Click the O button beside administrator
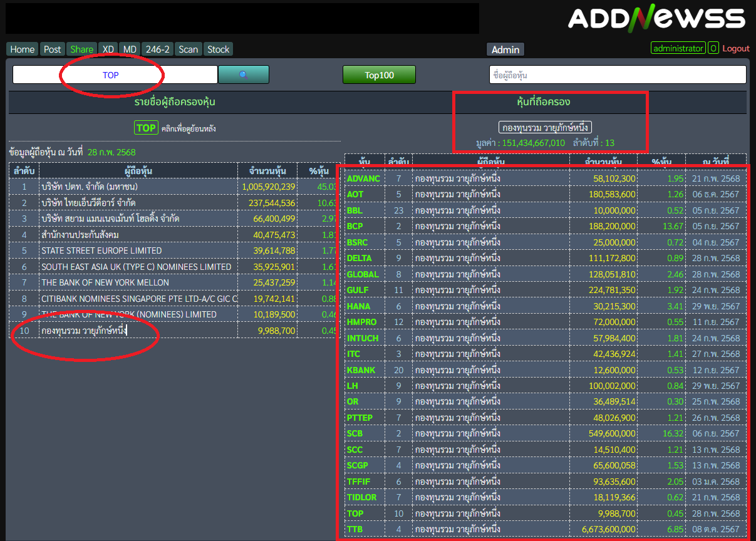The width and height of the screenshot is (756, 541). 713,48
